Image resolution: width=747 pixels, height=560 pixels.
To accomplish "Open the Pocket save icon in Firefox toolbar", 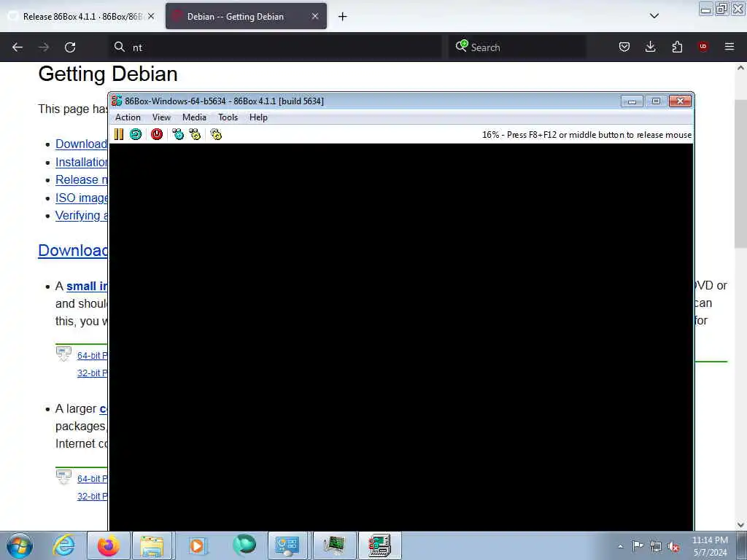I will [624, 47].
